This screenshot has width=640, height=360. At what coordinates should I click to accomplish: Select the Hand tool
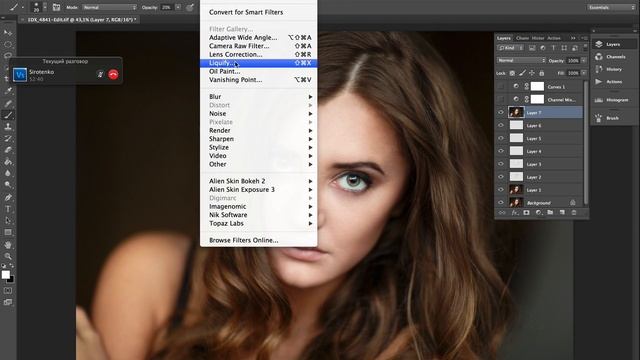pyautogui.click(x=8, y=245)
